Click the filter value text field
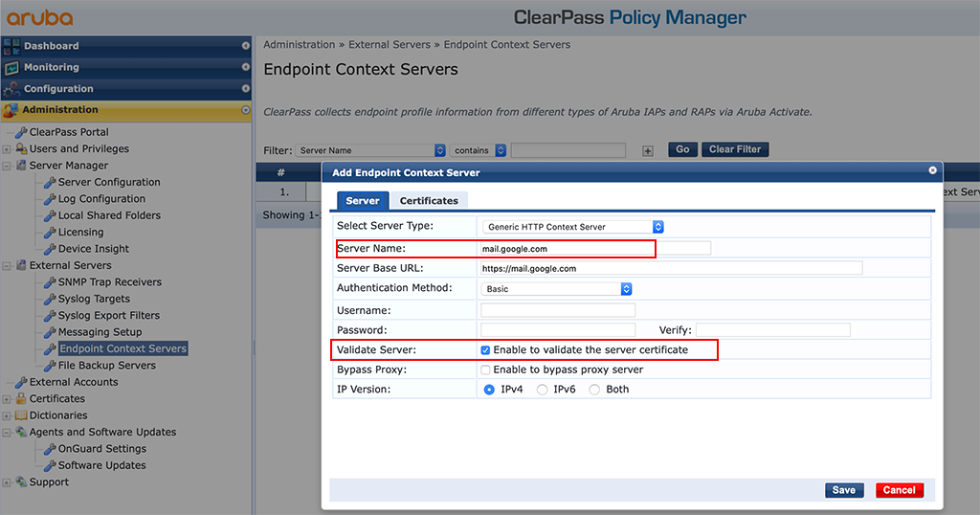Screen dimensions: 980x515 (x=568, y=150)
